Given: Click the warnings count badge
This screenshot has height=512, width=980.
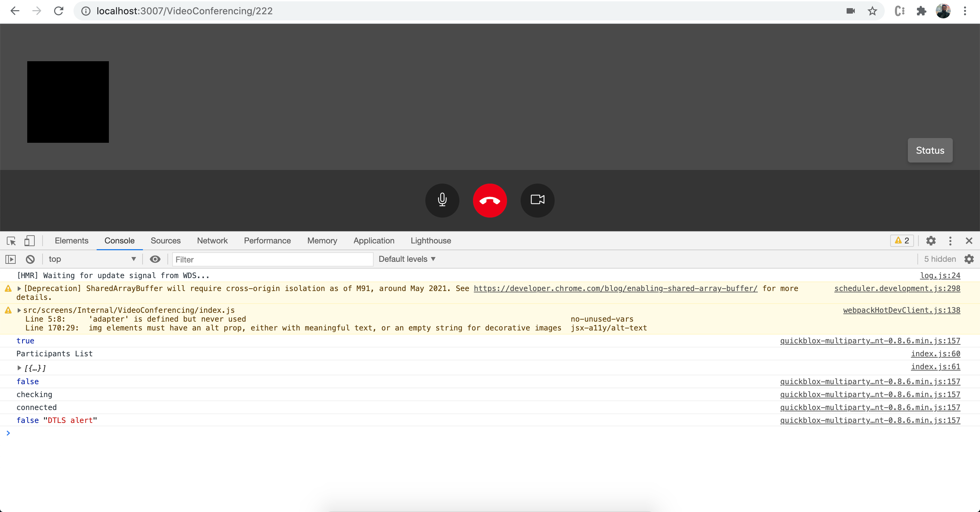Looking at the screenshot, I should [x=902, y=241].
